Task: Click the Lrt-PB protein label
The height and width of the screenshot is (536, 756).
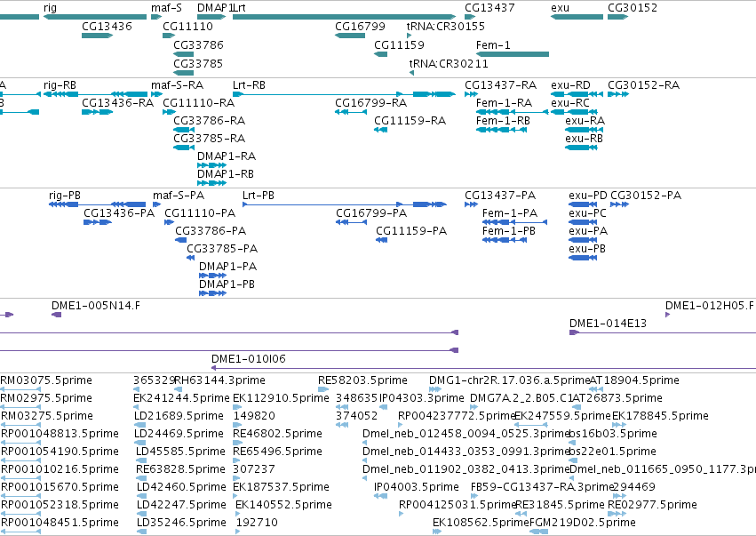Action: point(259,196)
